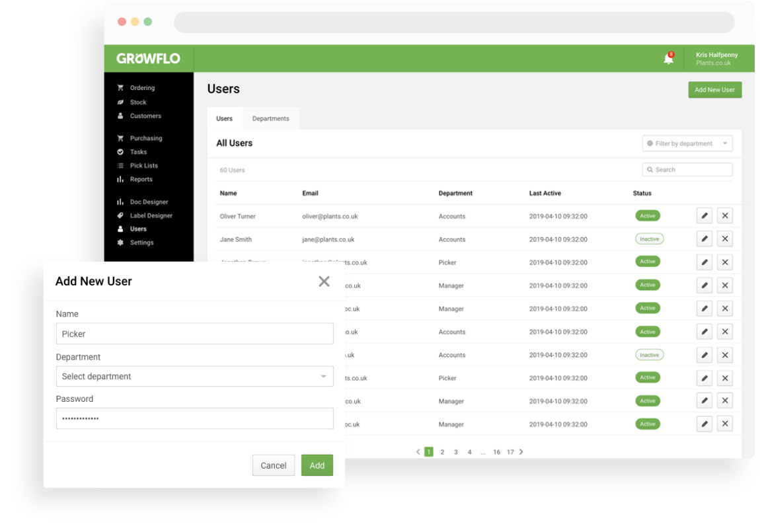Viewport: 760px width, 532px height.
Task: Open Doc Designer in the sidebar
Action: point(149,202)
